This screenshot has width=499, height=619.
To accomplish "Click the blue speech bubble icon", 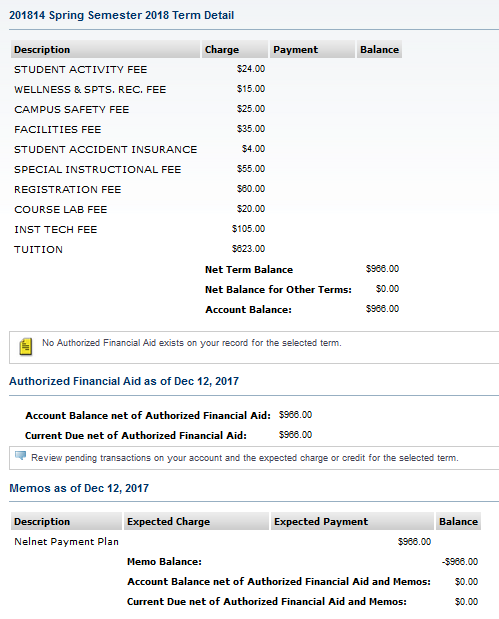I will [21, 456].
